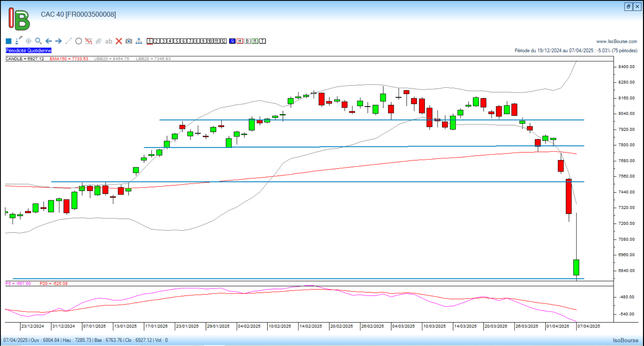Click the EMA150 indicator legend
644x346 pixels.
pos(69,59)
